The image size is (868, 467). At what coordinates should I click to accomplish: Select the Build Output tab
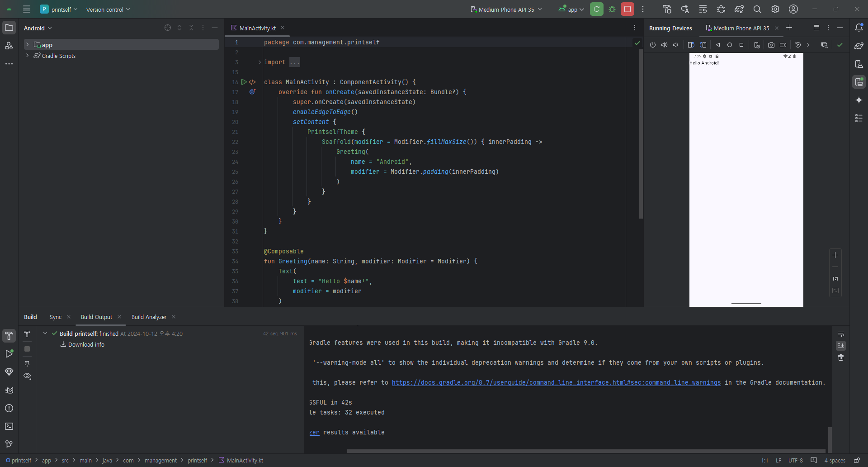tap(96, 317)
